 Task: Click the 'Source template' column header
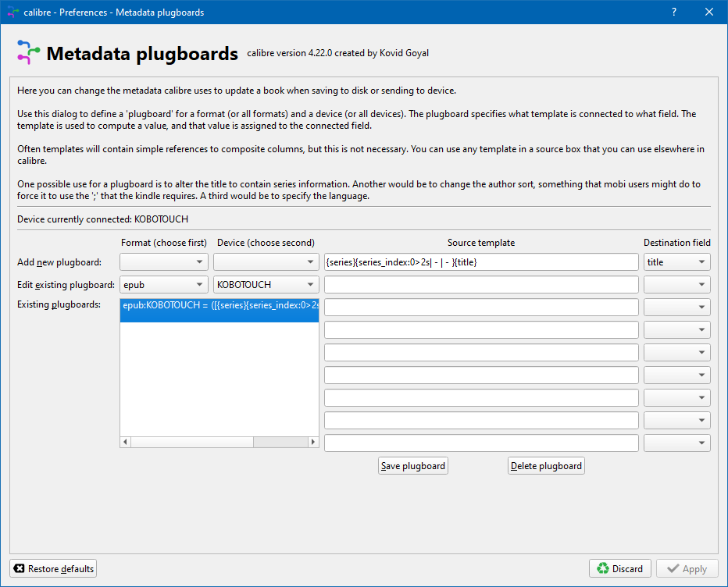tap(481, 243)
